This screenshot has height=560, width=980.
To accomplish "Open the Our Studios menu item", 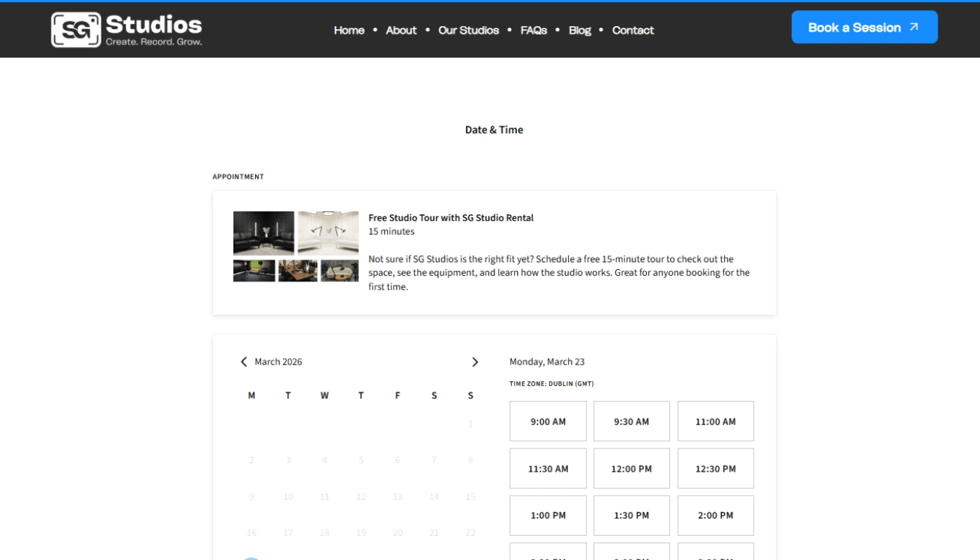I will click(468, 30).
